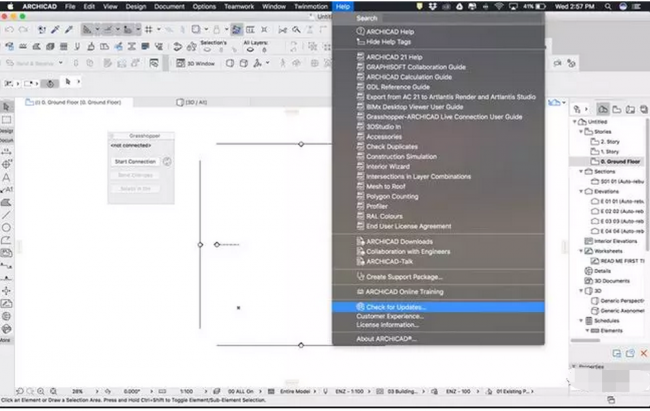Image resolution: width=650 pixels, height=411 pixels.
Task: Click the Undo arrow icon
Action: 9,29
